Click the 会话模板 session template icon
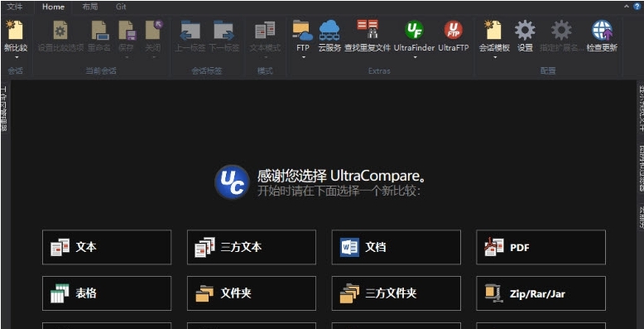Screen dimensions: 644x329 click(493, 30)
